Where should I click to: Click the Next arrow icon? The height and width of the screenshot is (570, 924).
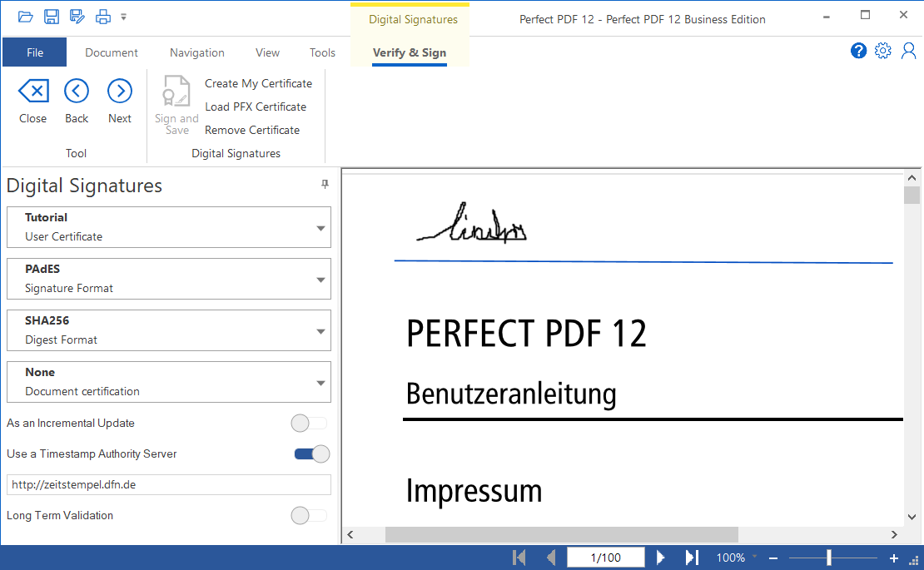pos(120,92)
